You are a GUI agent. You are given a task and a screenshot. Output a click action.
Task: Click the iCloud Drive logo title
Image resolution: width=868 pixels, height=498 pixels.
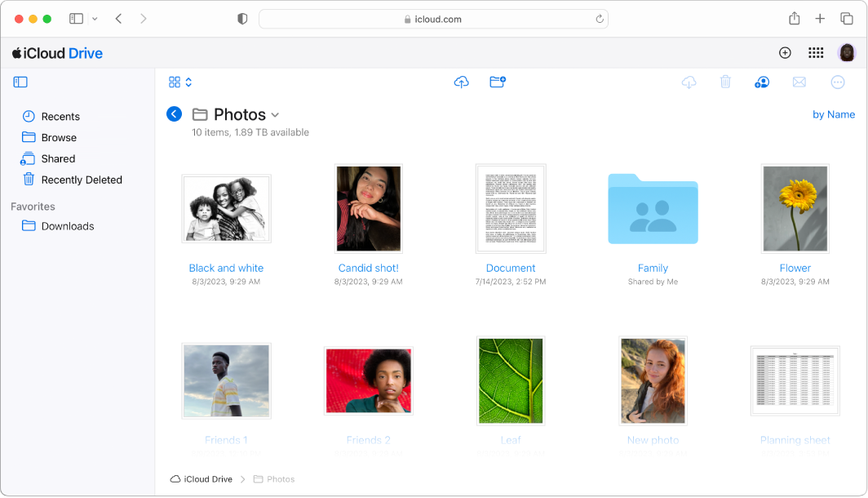tap(58, 53)
